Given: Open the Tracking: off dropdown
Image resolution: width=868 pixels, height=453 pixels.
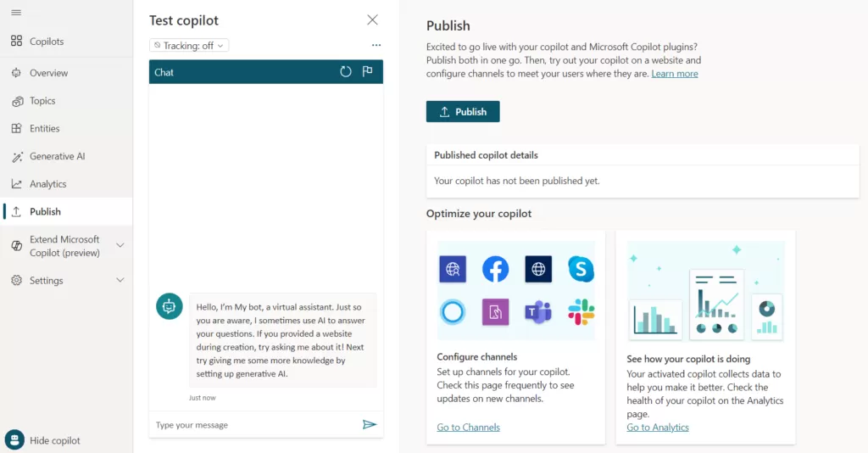Looking at the screenshot, I should pos(189,46).
